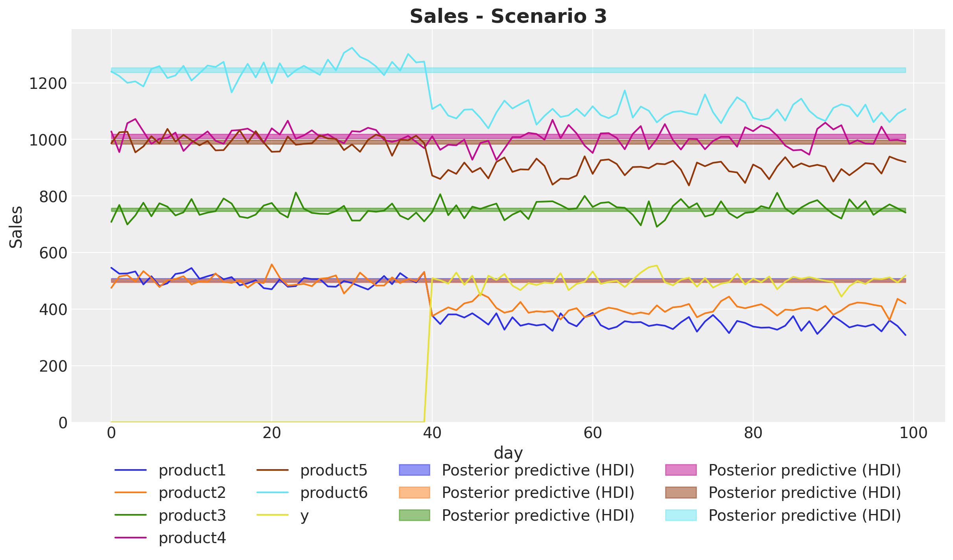
Task: Select the orange Posterior predictive HDI swatch
Action: 415,492
